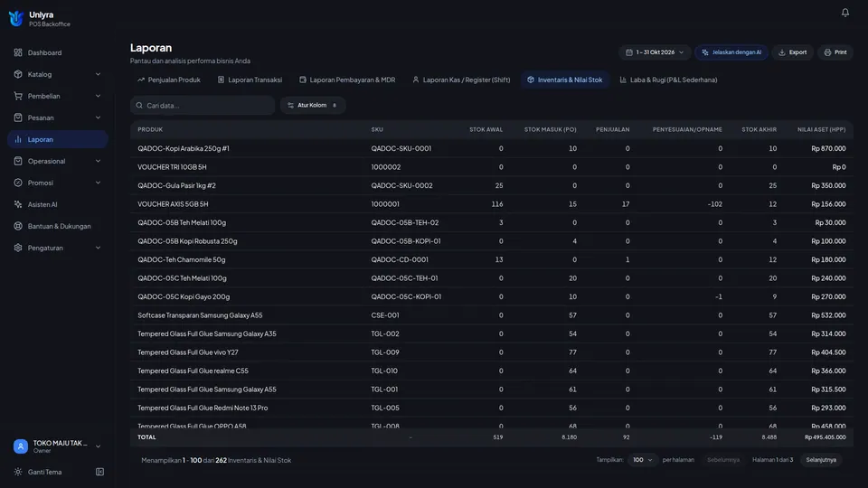Image resolution: width=868 pixels, height=488 pixels.
Task: Click SKU QADOC-05B-KOPI-01
Action: (406, 241)
